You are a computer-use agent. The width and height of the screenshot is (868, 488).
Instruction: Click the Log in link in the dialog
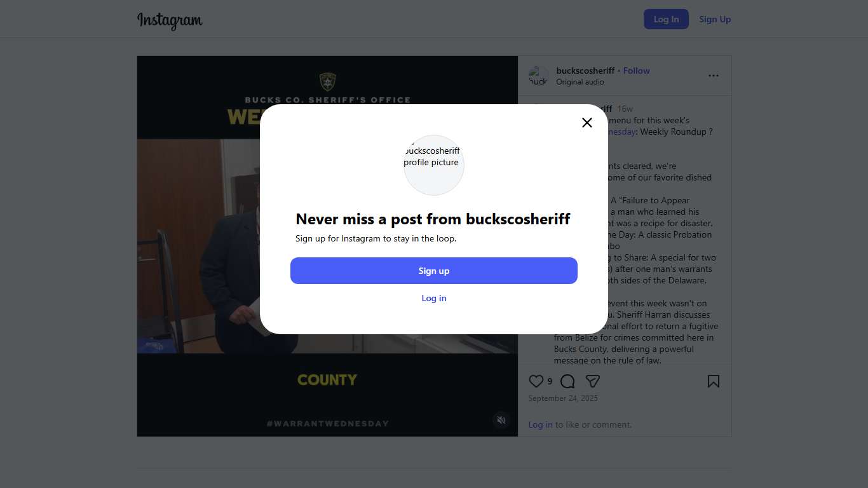[434, 298]
